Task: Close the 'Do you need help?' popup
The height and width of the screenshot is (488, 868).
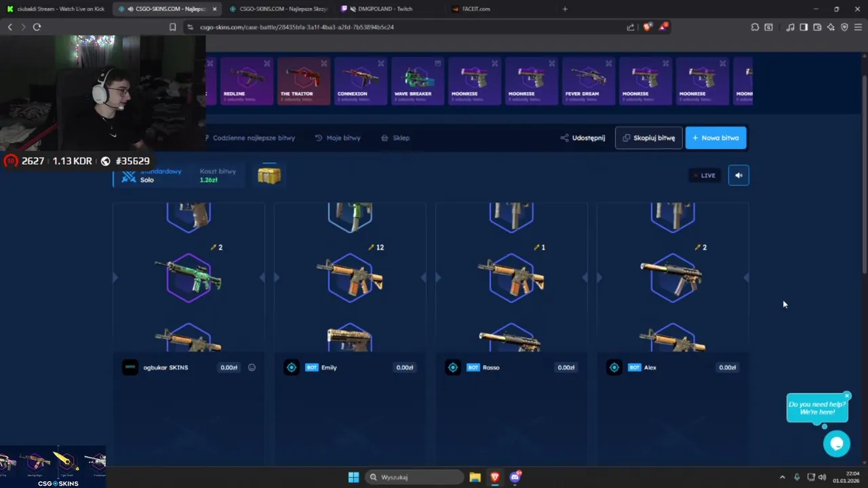Action: pos(847,396)
